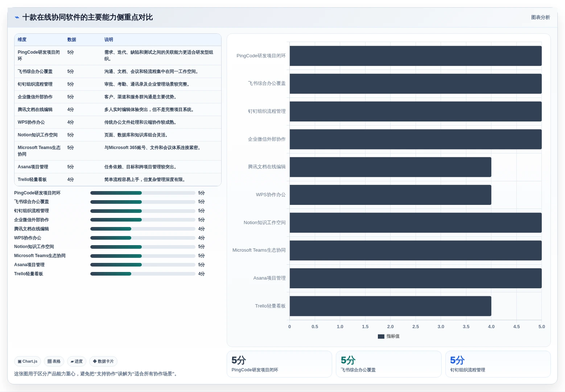Click the 表格 tag chip
The height and width of the screenshot is (392, 565).
54,361
